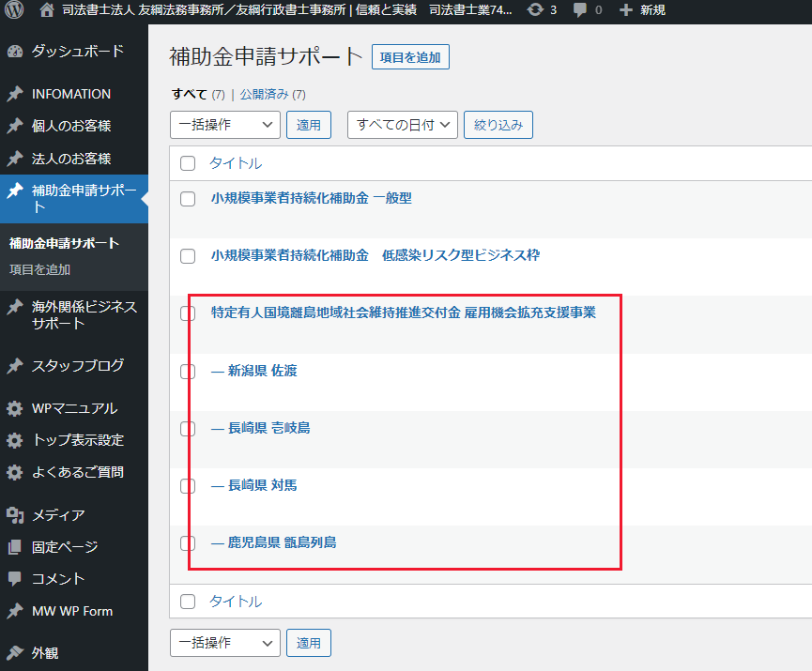Click the pin icon of active 補助金申請サポート menu
This screenshot has height=671, width=812.
tap(15, 191)
